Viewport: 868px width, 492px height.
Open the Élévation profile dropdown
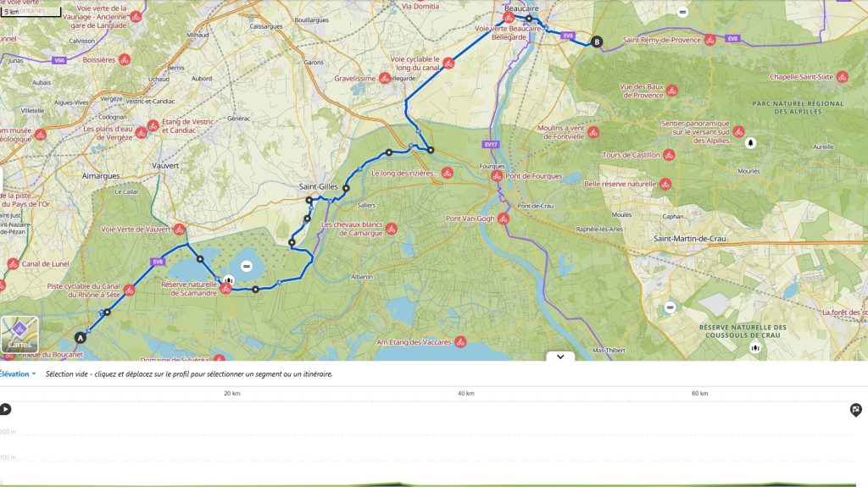[18, 373]
